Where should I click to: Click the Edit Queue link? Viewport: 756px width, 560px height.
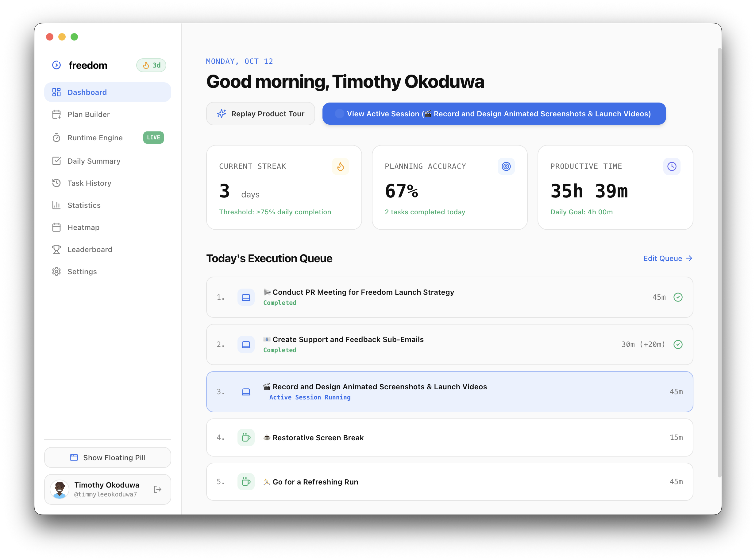coord(668,258)
